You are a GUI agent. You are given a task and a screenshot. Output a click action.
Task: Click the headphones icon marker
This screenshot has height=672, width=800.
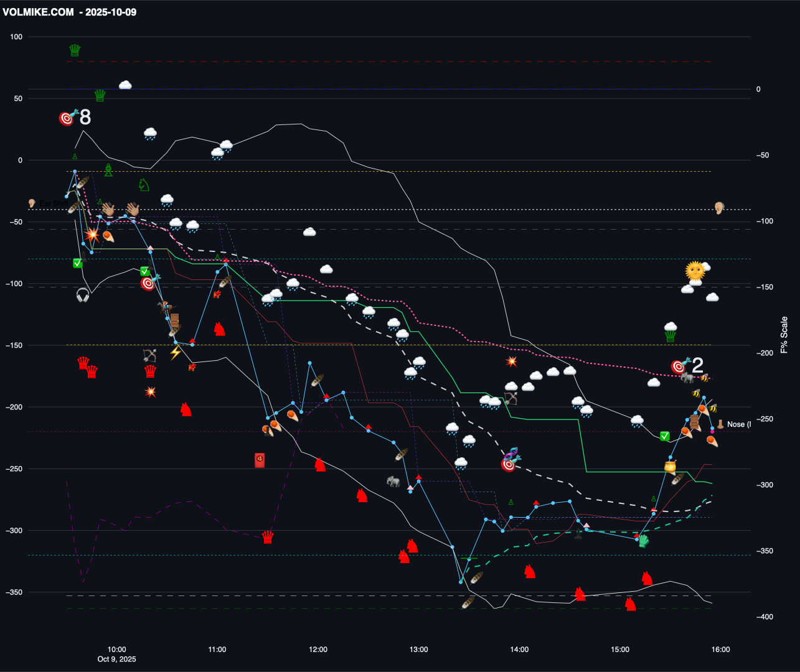coord(83,295)
